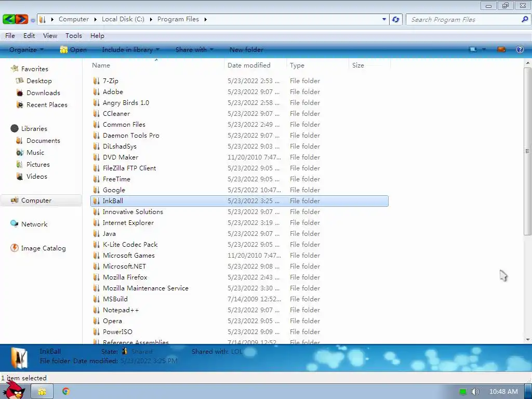
Task: Expand Include in library dropdown
Action: point(130,49)
